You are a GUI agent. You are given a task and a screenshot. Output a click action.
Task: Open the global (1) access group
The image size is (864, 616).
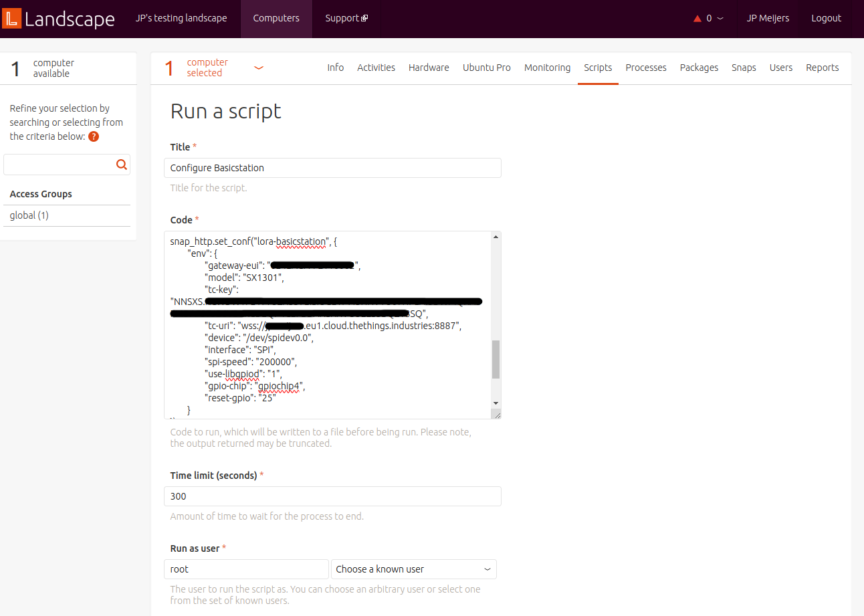pyautogui.click(x=28, y=215)
